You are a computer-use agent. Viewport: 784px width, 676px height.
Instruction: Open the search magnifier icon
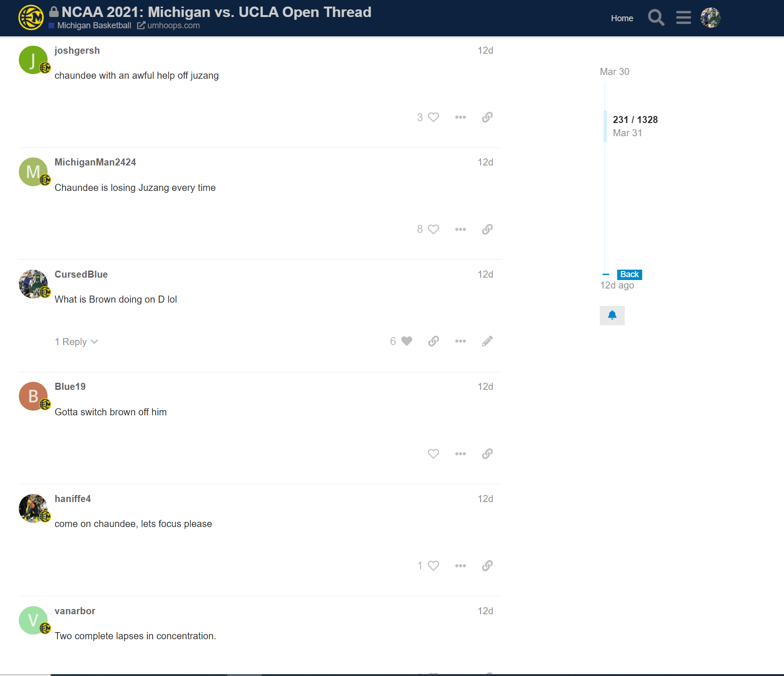click(656, 18)
